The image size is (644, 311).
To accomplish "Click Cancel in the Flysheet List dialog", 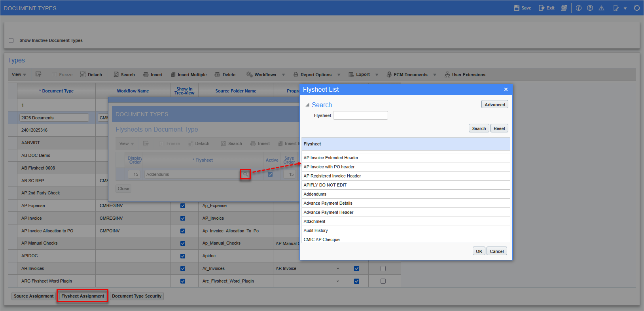I will pos(497,251).
